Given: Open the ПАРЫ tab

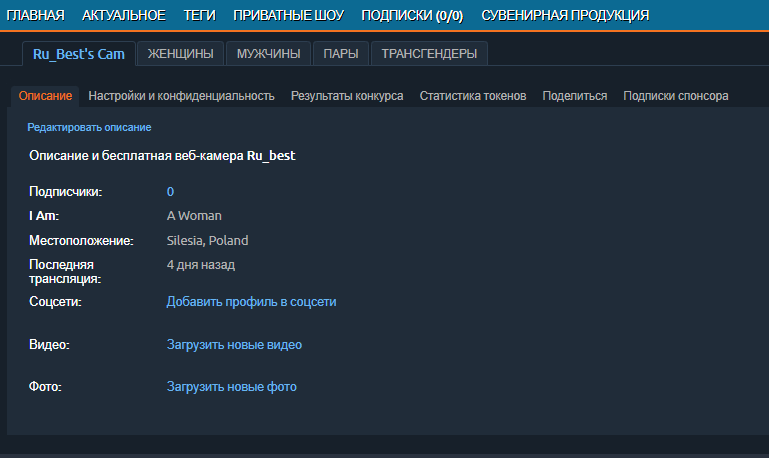Looking at the screenshot, I should 341,54.
